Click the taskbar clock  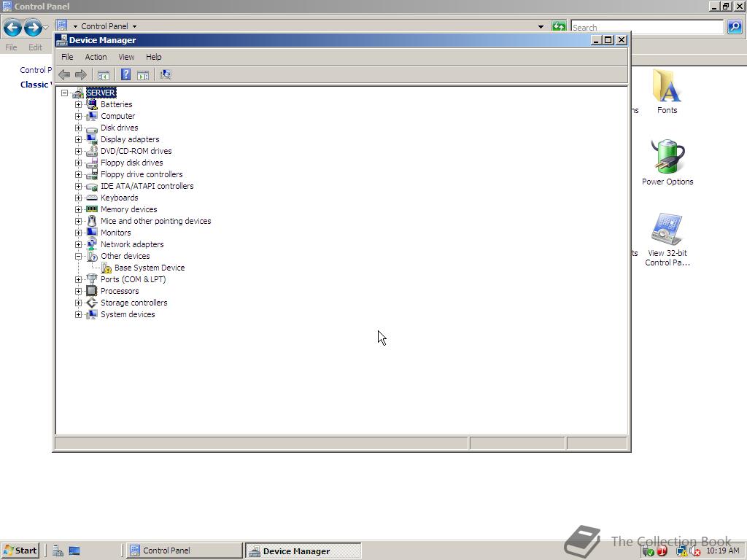[723, 551]
